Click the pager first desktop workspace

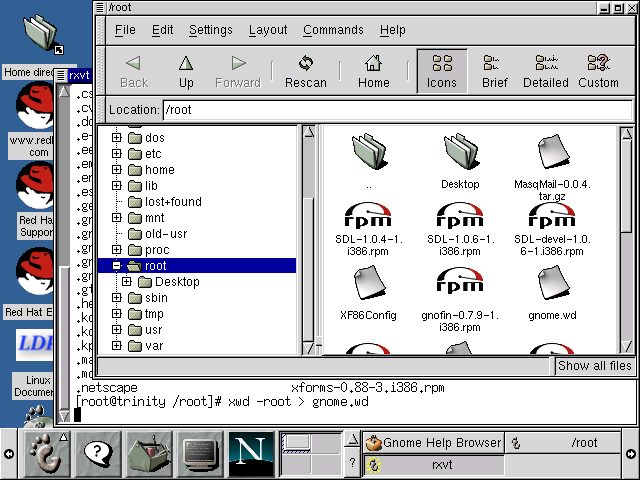(296, 444)
